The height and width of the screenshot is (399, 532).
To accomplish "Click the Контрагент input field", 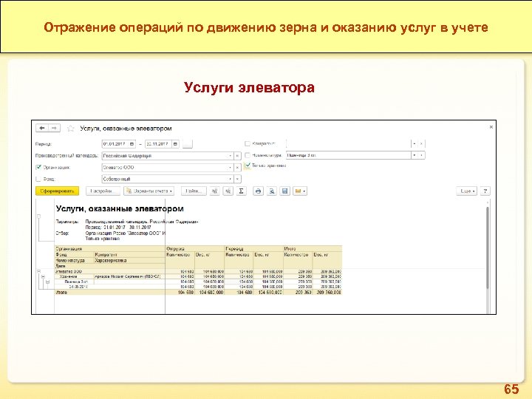I will coord(349,144).
